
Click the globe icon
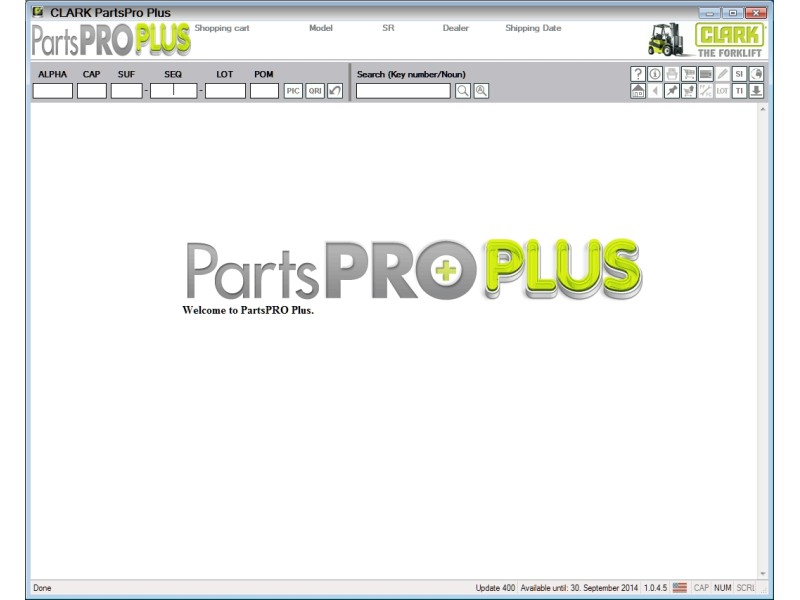pos(756,74)
